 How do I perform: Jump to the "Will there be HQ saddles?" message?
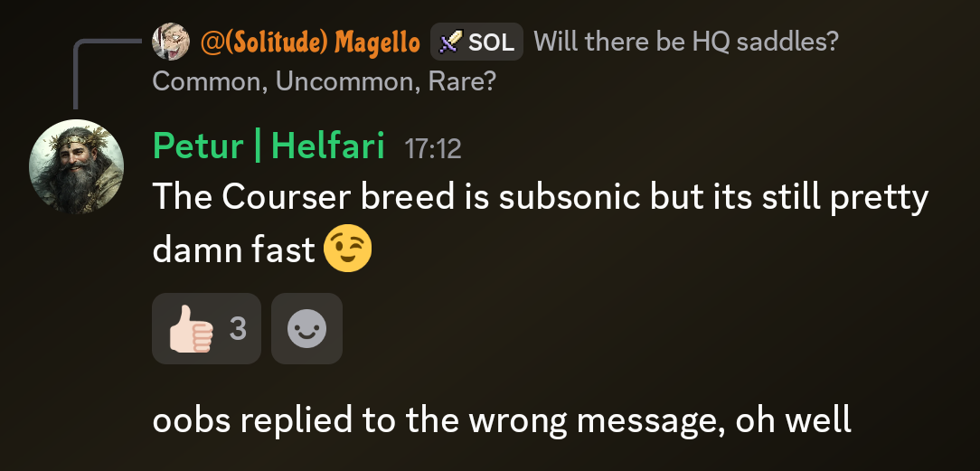[x=685, y=42]
